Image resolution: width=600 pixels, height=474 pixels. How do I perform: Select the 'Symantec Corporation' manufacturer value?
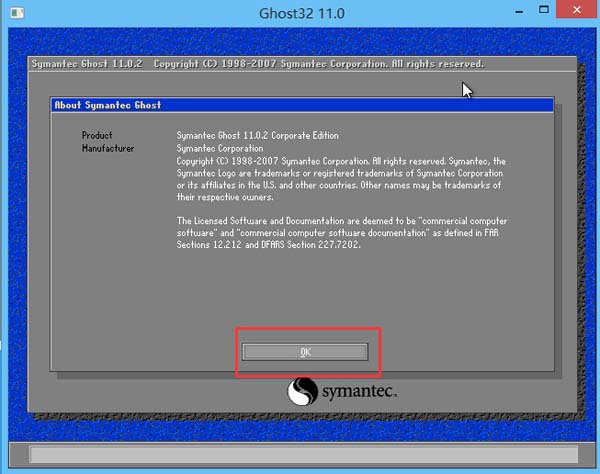[220, 148]
